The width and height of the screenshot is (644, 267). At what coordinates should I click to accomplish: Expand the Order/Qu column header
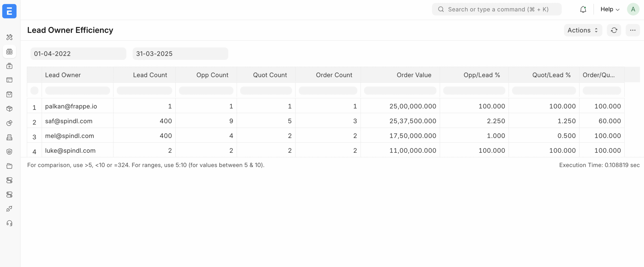click(599, 74)
